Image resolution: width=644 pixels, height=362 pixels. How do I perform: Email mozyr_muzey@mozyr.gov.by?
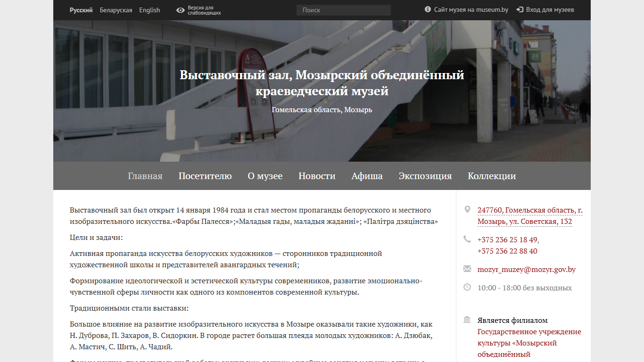click(527, 270)
